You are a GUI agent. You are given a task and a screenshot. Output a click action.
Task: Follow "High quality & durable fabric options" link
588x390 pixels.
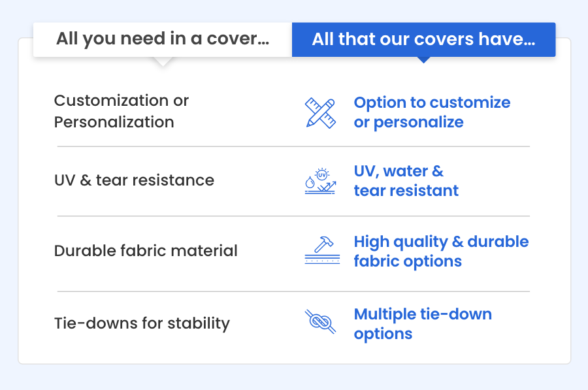pyautogui.click(x=441, y=251)
